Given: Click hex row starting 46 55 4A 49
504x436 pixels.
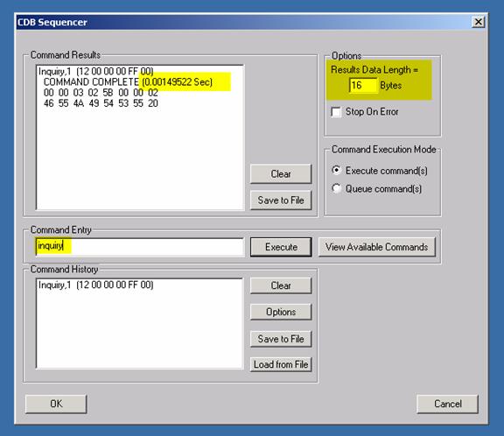Looking at the screenshot, I should (x=101, y=103).
